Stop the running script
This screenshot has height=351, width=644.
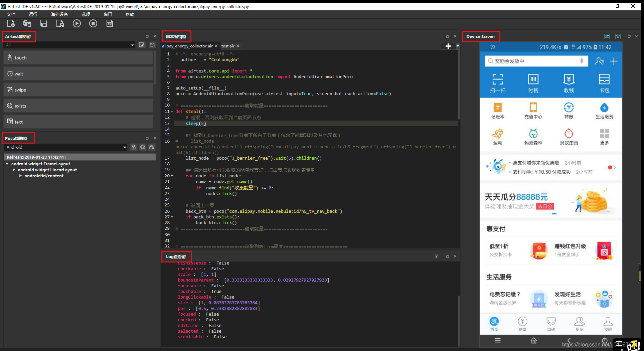pyautogui.click(x=93, y=23)
